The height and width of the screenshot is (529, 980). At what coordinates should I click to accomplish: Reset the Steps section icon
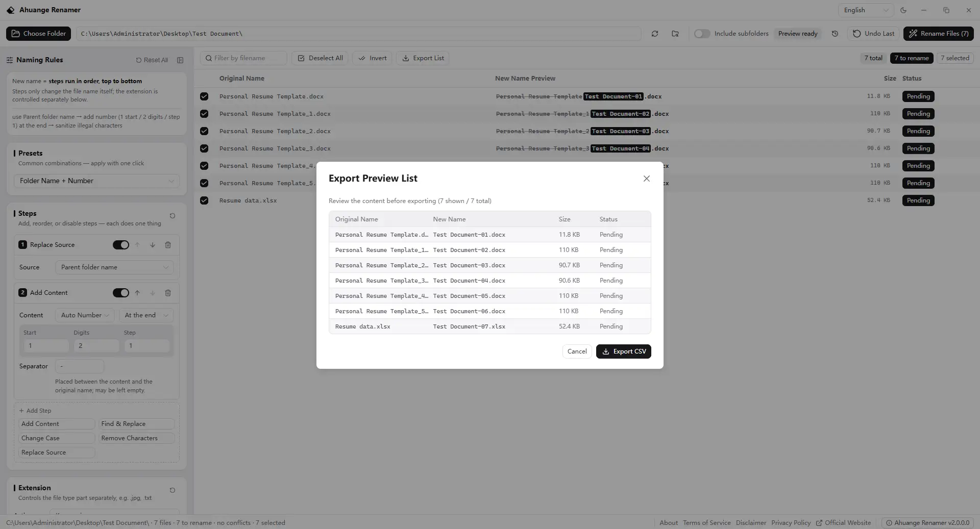click(173, 216)
